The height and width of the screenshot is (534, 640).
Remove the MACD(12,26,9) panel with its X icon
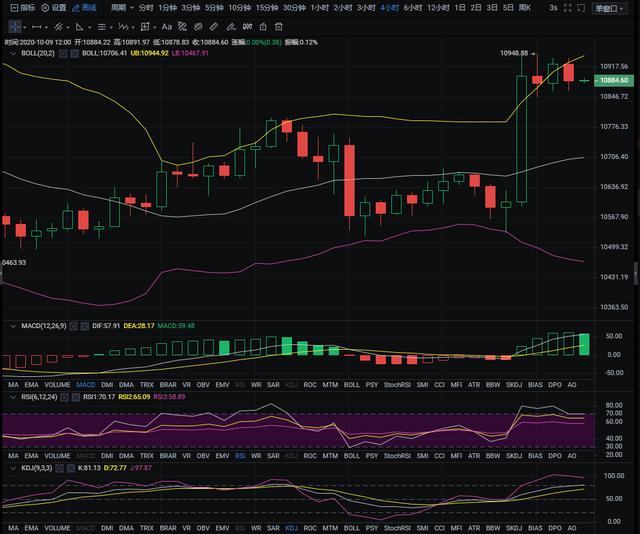(x=84, y=326)
